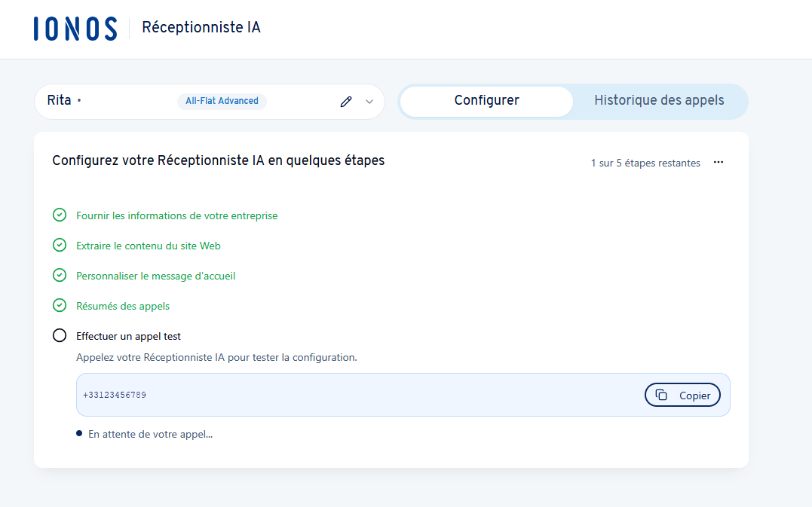Click the green checkmark beside Extraire le contenu
This screenshot has width=812, height=507.
tap(60, 246)
